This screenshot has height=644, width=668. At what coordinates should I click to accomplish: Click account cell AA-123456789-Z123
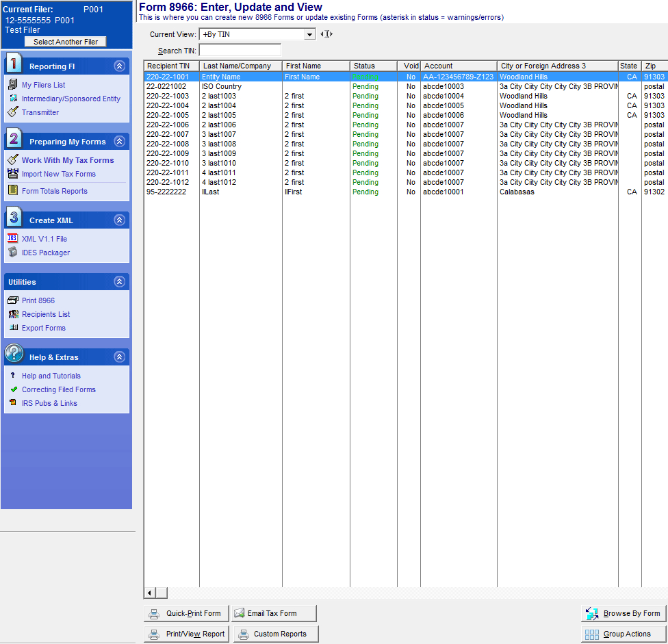click(458, 77)
